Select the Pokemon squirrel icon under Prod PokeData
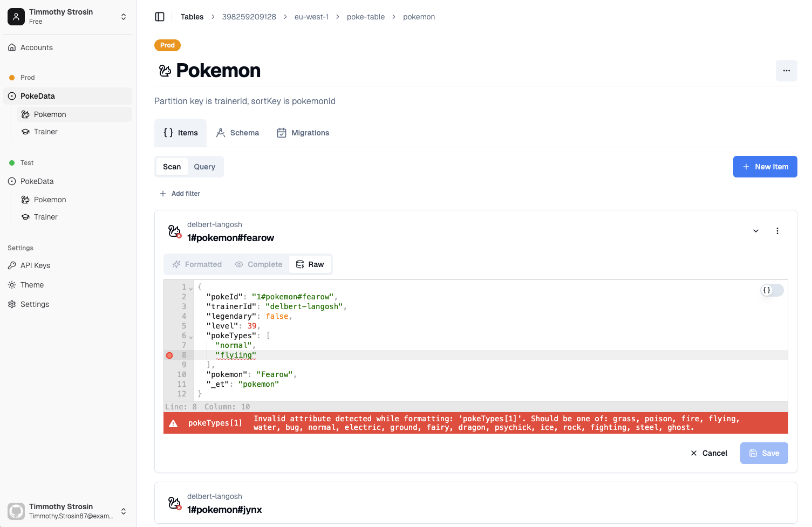The height and width of the screenshot is (527, 812). 25,114
